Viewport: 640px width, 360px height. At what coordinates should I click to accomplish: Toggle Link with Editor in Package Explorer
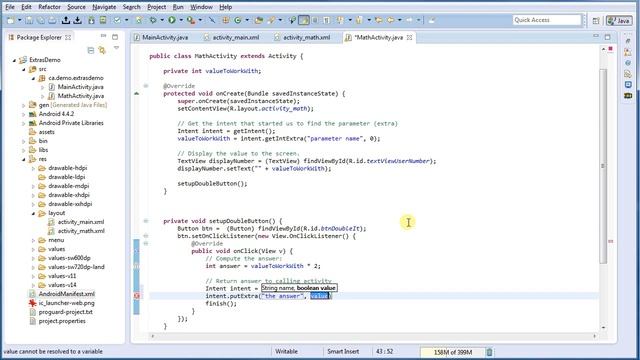tap(102, 50)
